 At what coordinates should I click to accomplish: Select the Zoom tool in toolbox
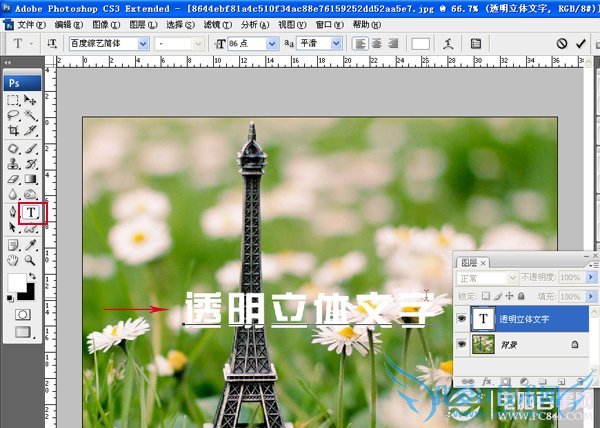click(x=31, y=261)
